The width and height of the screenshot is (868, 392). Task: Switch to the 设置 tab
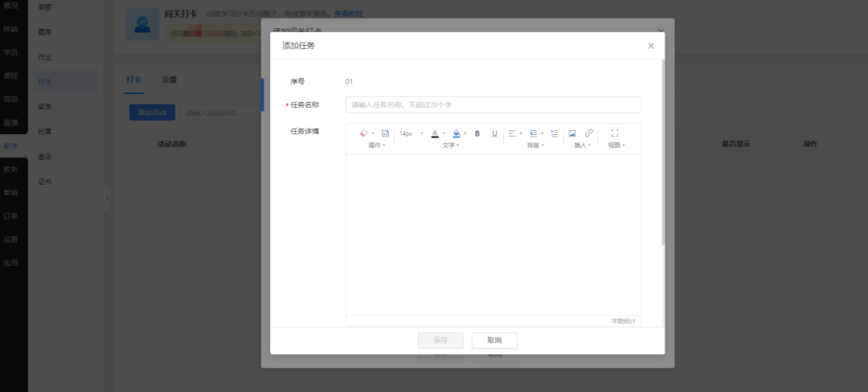tap(169, 80)
